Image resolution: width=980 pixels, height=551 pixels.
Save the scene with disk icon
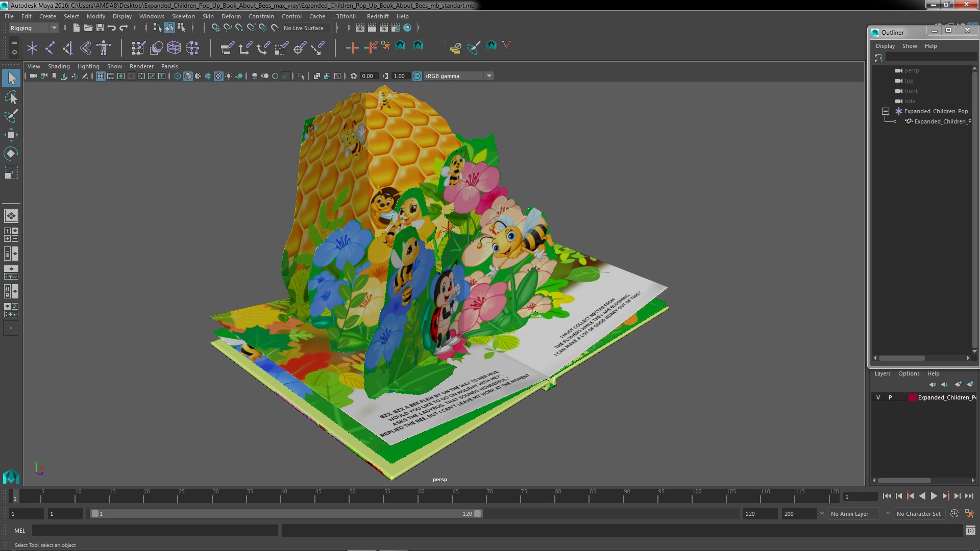pyautogui.click(x=100, y=28)
